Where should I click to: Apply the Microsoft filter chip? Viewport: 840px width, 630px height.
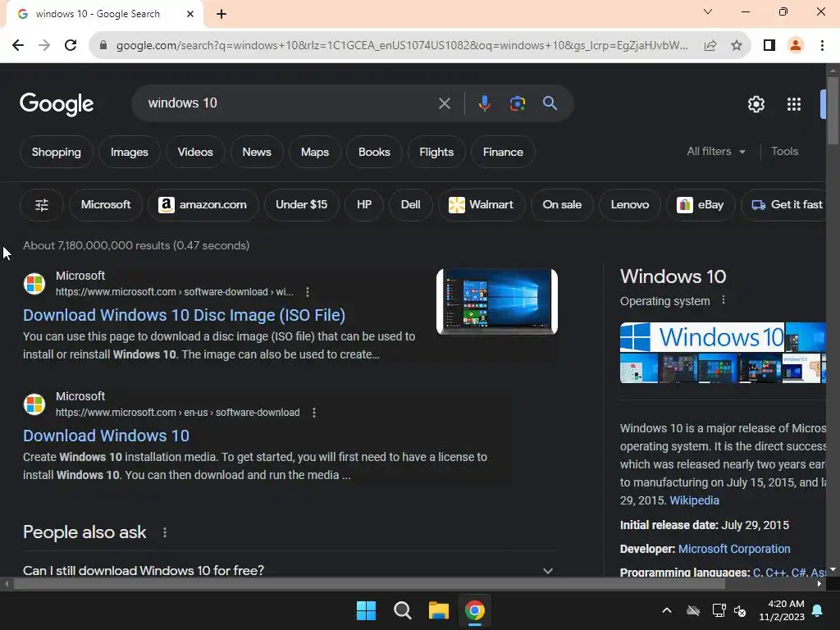(x=106, y=204)
